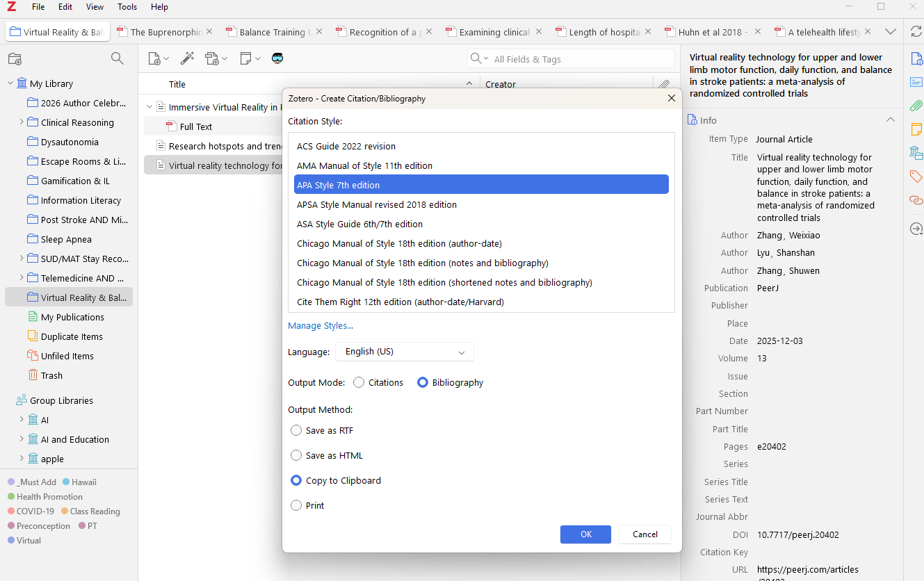
Task: Click OK in citation dialog
Action: [586, 534]
